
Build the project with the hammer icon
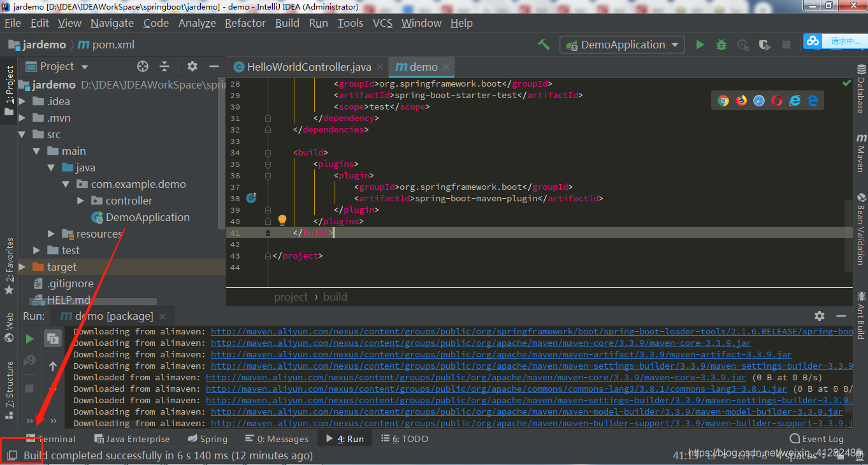[x=544, y=45]
